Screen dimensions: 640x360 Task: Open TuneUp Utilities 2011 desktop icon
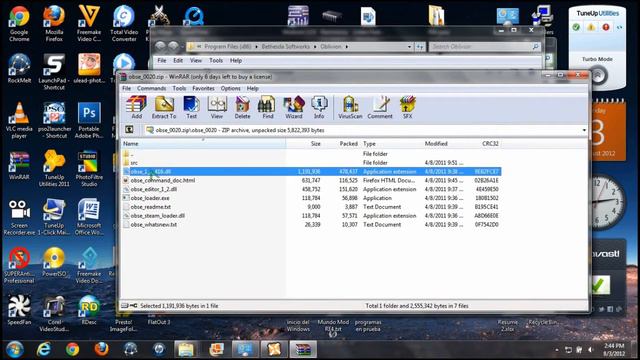pyautogui.click(x=54, y=168)
